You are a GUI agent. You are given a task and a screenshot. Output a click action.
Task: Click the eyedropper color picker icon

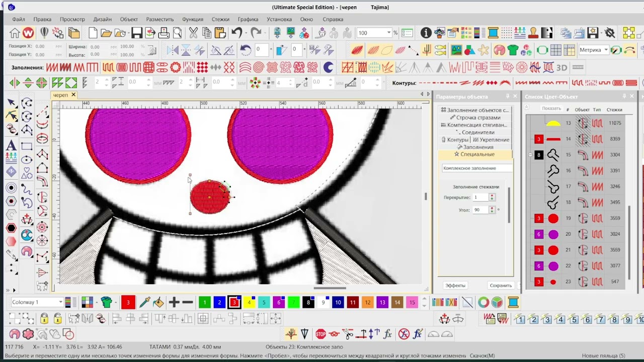(145, 302)
